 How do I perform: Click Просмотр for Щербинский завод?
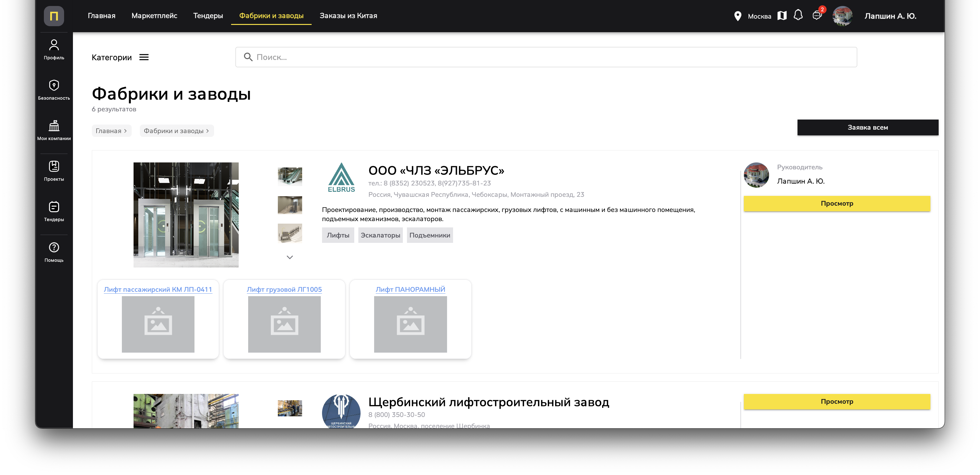pyautogui.click(x=837, y=402)
